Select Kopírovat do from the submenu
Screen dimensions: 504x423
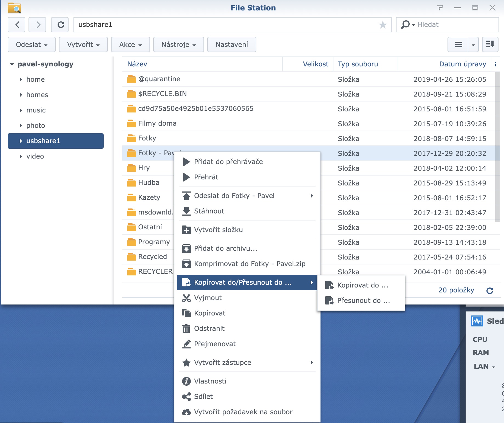(x=363, y=285)
